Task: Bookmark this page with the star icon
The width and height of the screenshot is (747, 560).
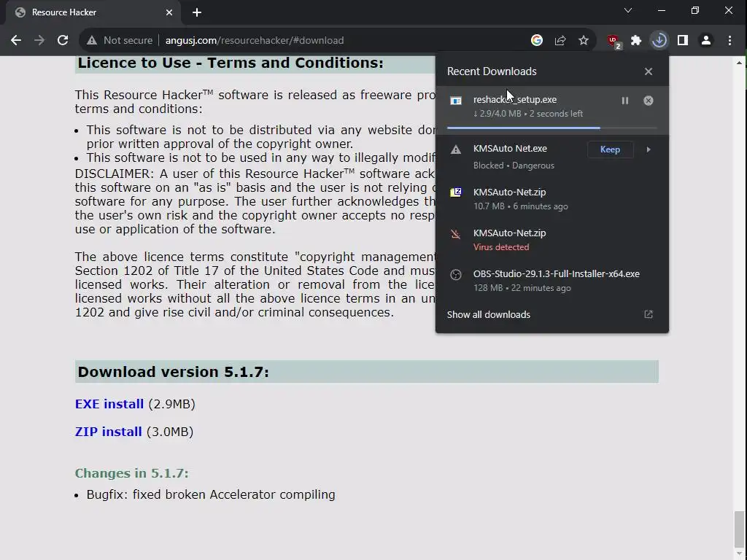Action: pyautogui.click(x=584, y=41)
